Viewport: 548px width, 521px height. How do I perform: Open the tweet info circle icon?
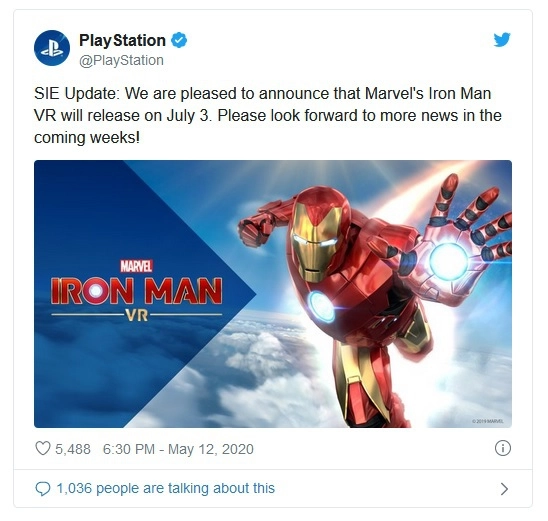click(503, 448)
